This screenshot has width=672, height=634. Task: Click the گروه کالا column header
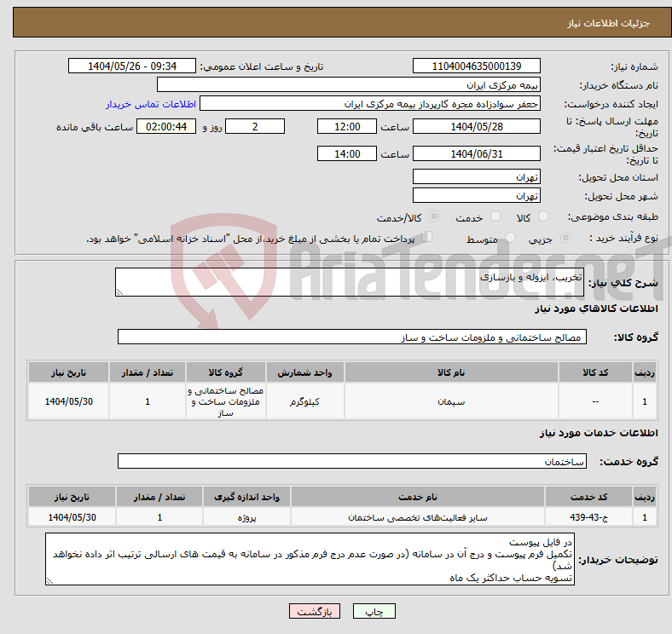[225, 372]
